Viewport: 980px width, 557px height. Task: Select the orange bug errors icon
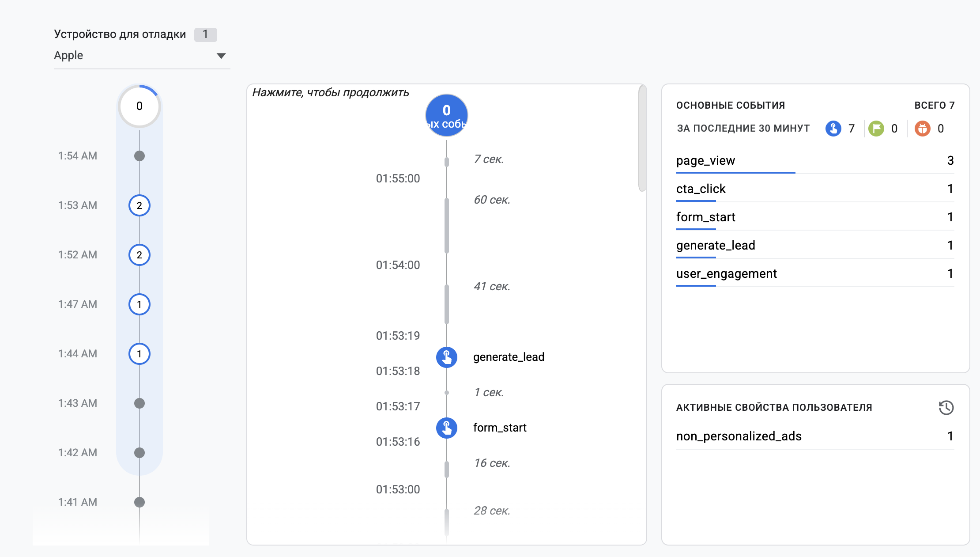pos(922,129)
